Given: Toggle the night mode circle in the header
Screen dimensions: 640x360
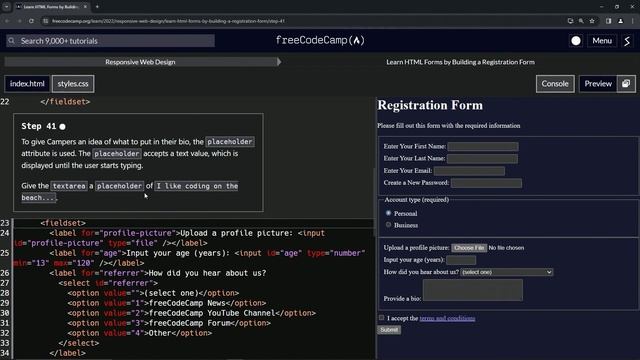Looking at the screenshot, I should 576,41.
